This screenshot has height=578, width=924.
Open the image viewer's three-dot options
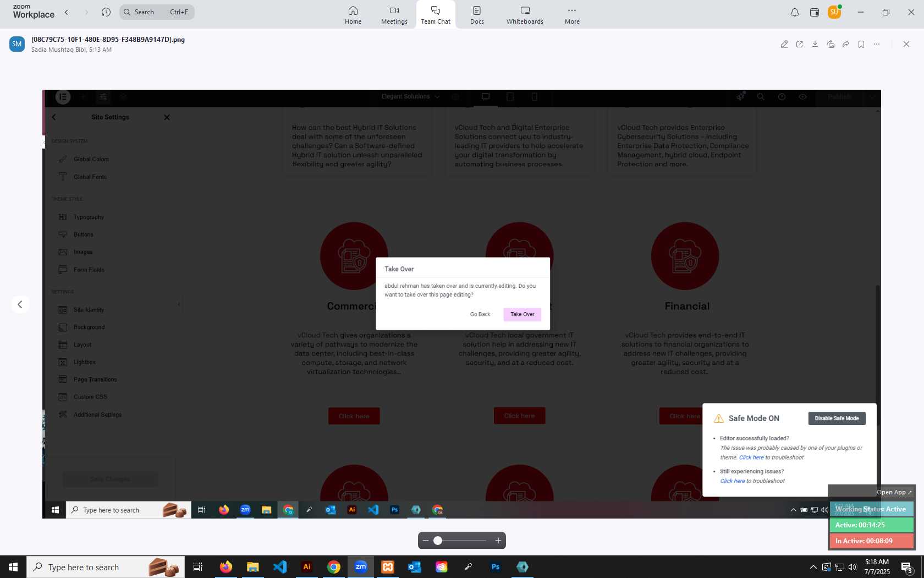[877, 44]
